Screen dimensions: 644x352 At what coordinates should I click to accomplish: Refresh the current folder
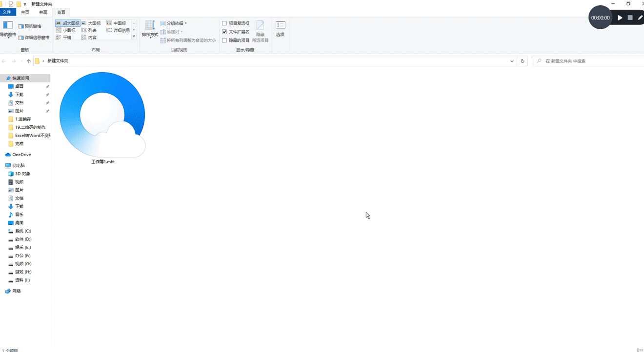tap(523, 61)
